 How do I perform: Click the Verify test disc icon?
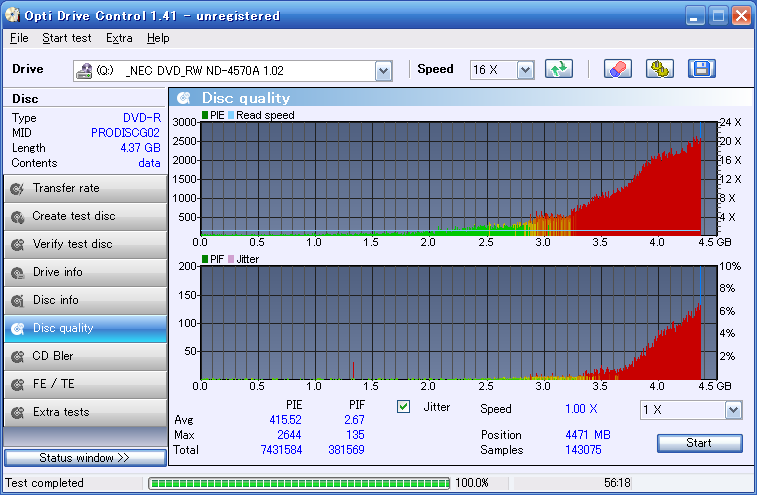[x=17, y=244]
